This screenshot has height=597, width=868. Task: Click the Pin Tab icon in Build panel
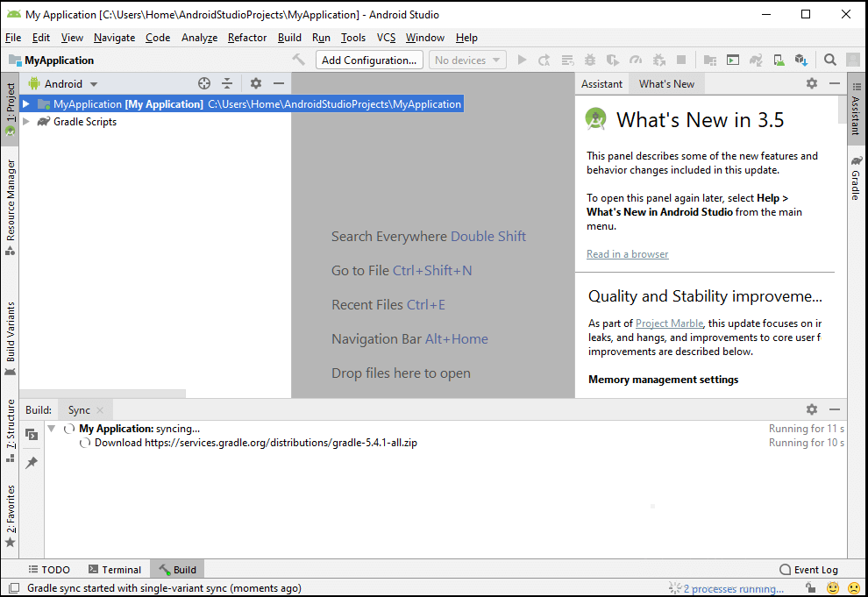pyautogui.click(x=32, y=463)
